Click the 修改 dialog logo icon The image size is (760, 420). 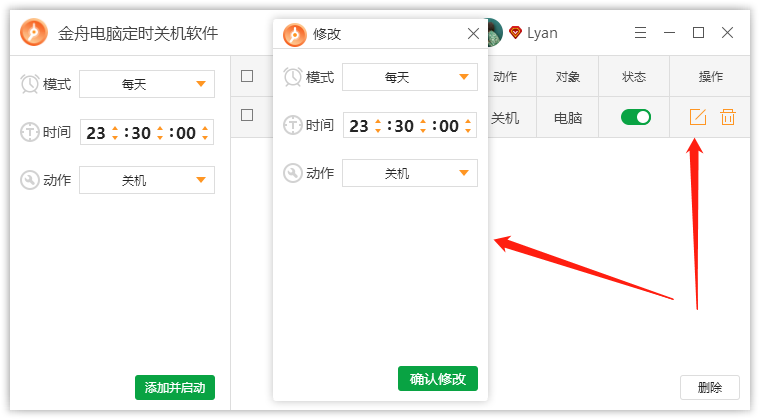[x=295, y=34]
